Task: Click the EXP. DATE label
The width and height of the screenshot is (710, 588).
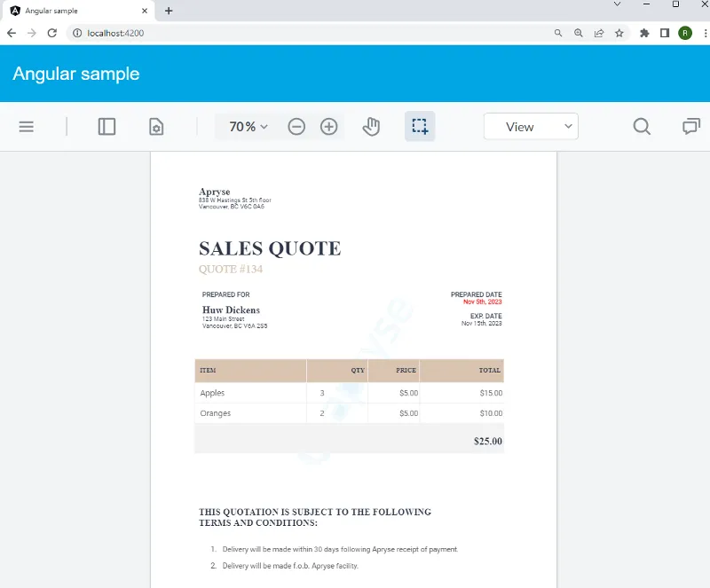Action: pyautogui.click(x=485, y=316)
